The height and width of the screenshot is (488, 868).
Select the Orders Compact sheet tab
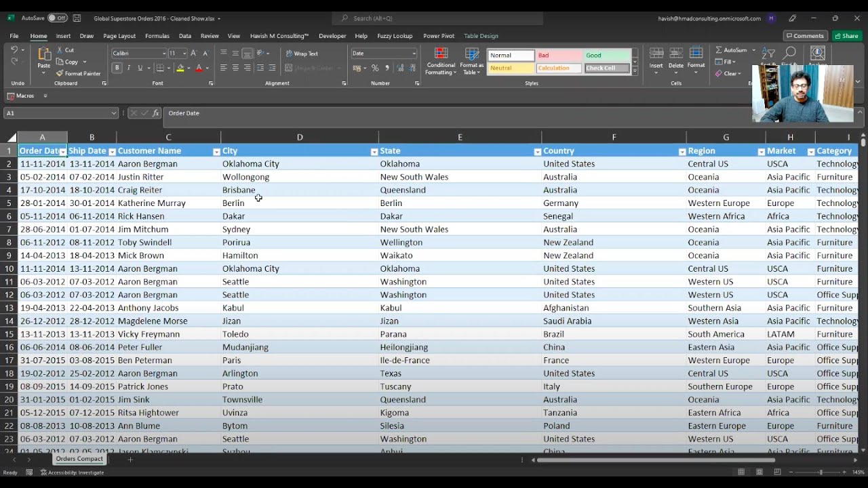[79, 459]
